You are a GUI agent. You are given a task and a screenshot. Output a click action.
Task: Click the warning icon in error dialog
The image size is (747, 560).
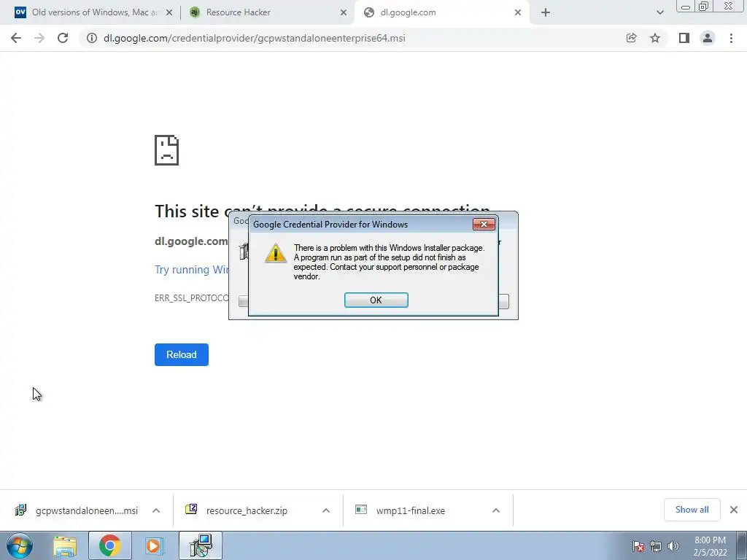tap(275, 253)
